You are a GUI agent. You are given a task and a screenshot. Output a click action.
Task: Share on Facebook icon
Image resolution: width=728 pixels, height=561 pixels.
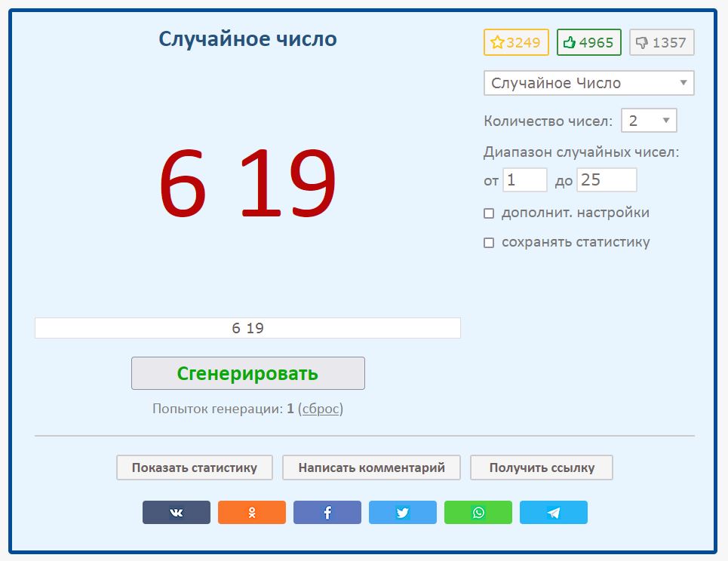point(327,513)
